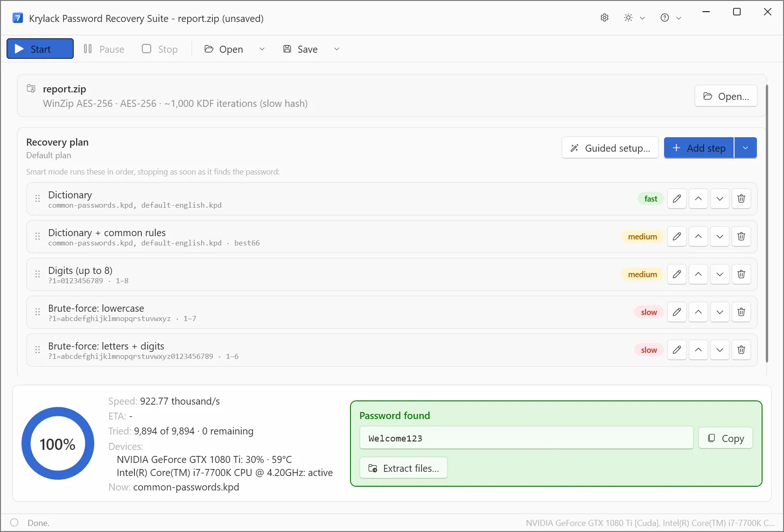Save the current project

click(301, 49)
